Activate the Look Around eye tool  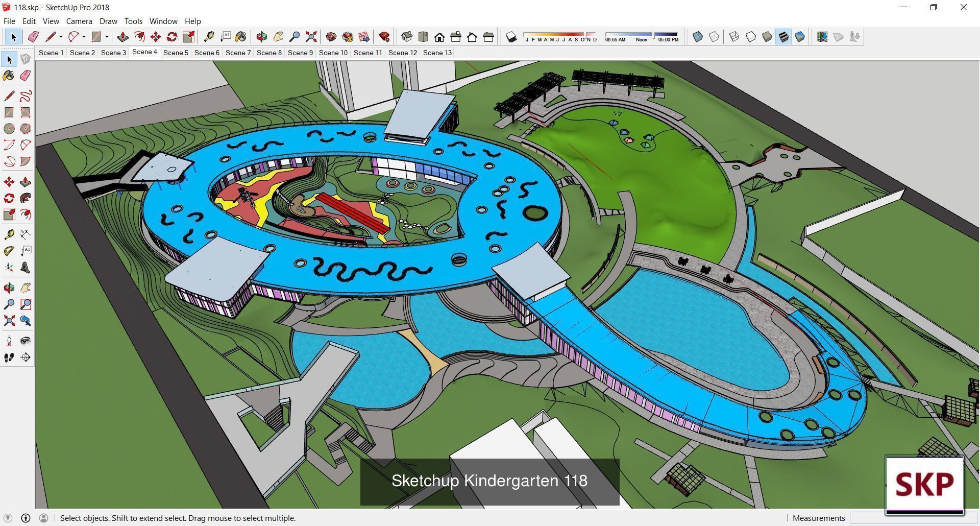tap(26, 341)
